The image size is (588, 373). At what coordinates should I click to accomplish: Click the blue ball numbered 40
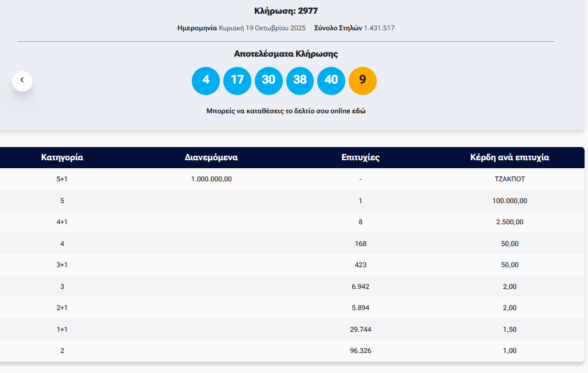click(x=331, y=81)
